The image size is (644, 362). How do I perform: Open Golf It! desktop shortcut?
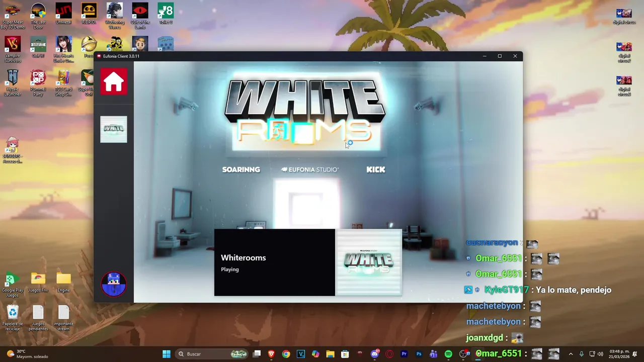(38, 47)
